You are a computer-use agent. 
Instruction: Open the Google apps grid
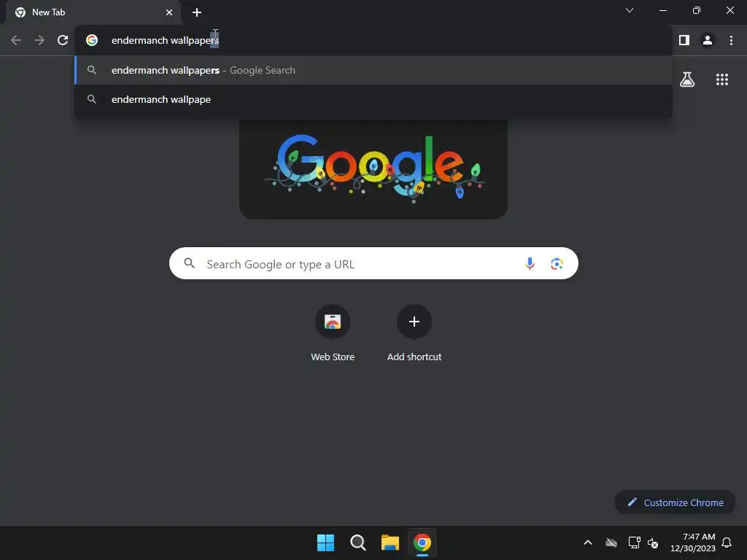pyautogui.click(x=722, y=79)
